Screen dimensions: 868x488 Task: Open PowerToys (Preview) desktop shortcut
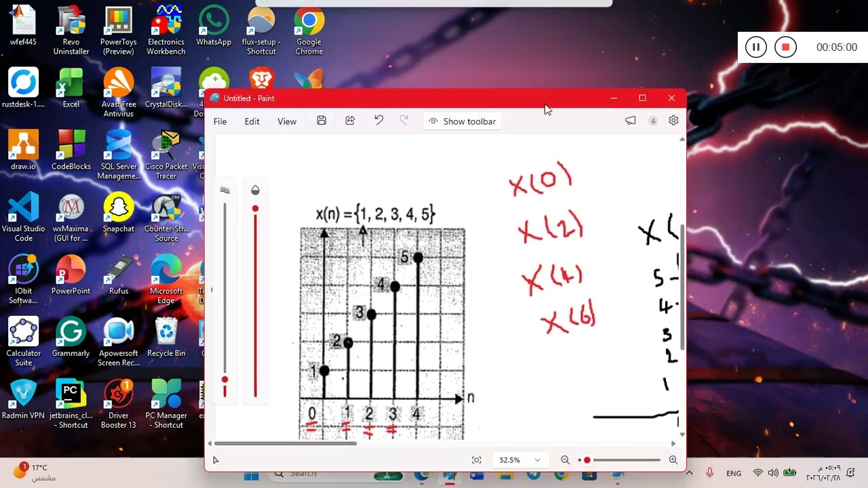pos(119,30)
